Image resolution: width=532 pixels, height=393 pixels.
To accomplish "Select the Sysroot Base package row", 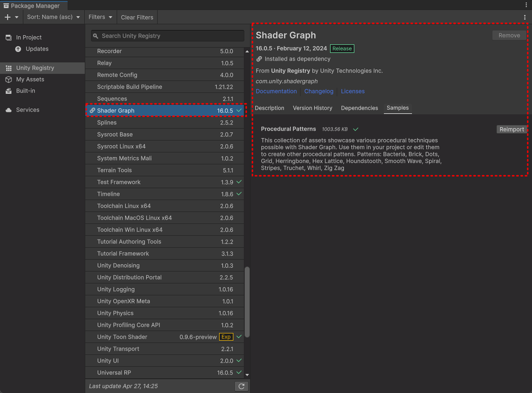I will 165,134.
